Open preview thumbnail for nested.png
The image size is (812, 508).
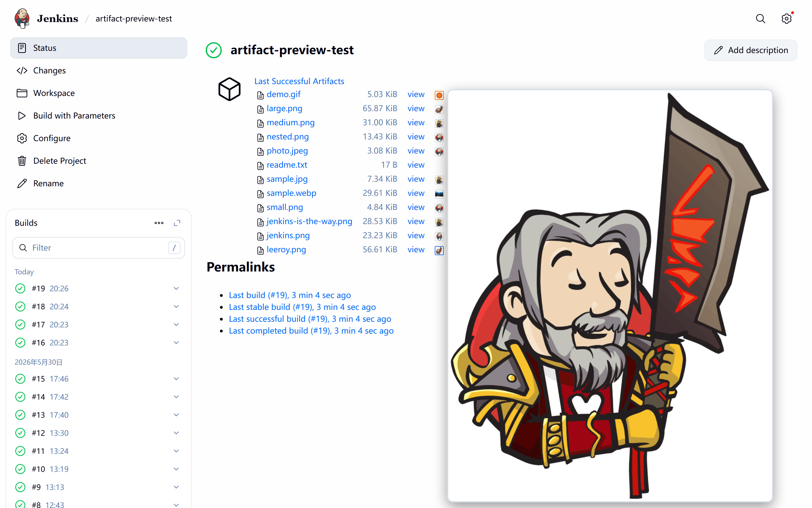click(x=439, y=137)
